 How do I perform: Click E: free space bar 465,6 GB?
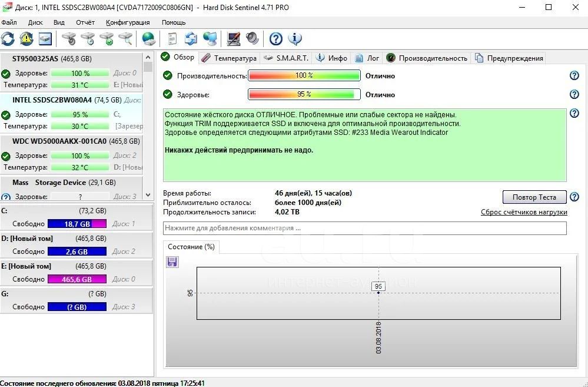pos(77,279)
